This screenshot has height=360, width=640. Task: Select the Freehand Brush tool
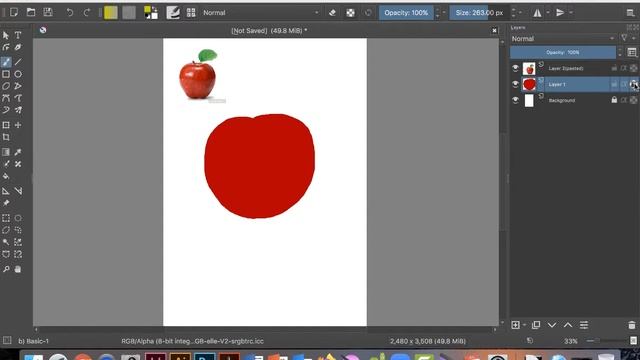point(6,62)
